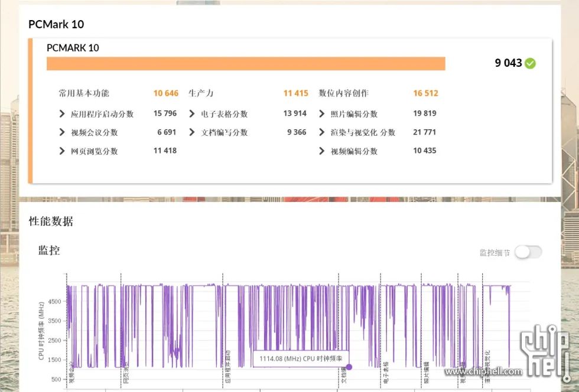This screenshot has width=579, height=392.
Task: Click value 13 914
Action: point(295,113)
